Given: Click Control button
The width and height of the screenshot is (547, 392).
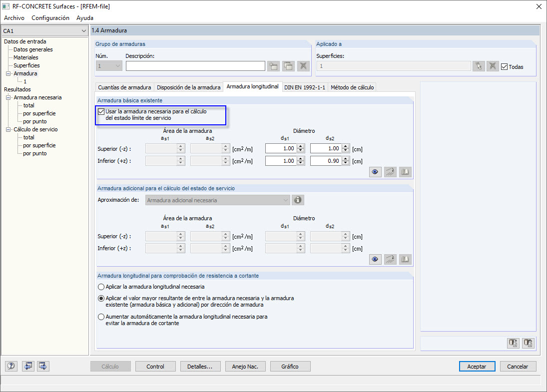Looking at the screenshot, I should pos(155,367).
